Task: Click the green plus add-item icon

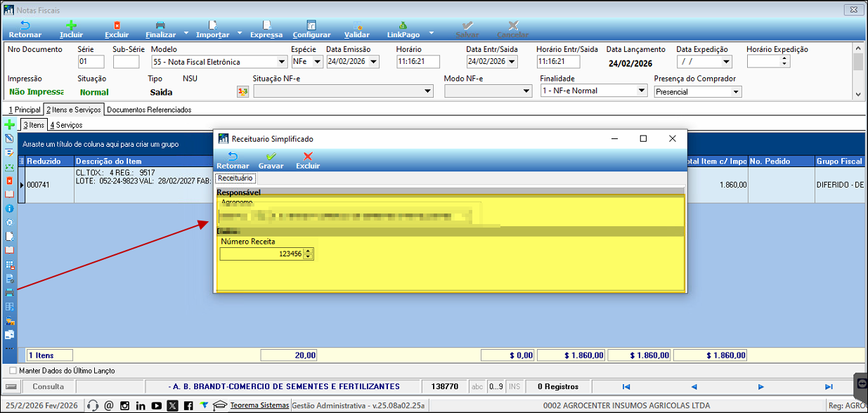Action: (10, 124)
